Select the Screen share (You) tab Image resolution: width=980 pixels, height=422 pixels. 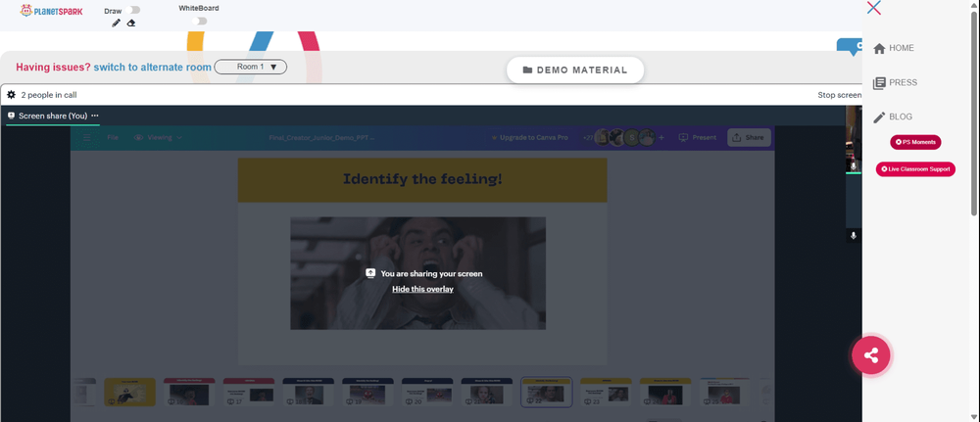coord(53,116)
